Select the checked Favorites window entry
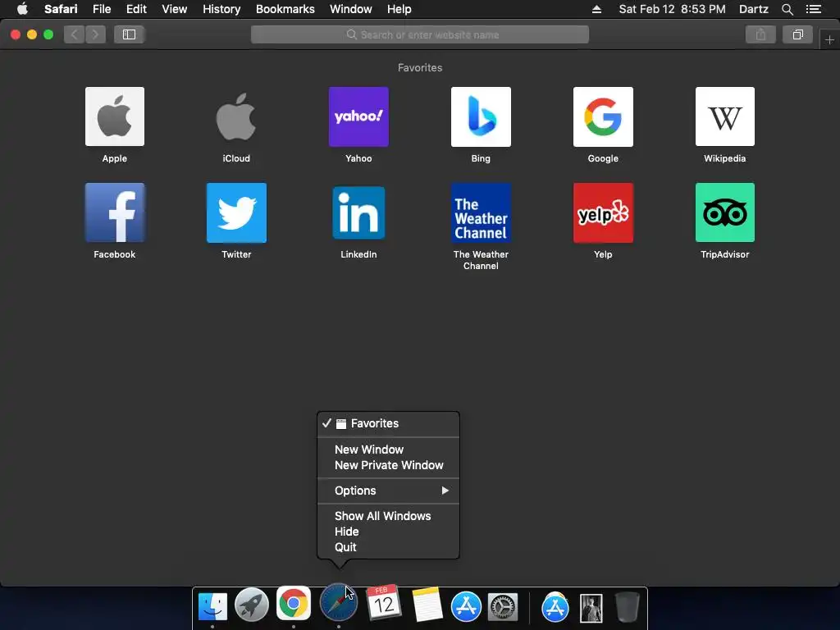 point(388,424)
